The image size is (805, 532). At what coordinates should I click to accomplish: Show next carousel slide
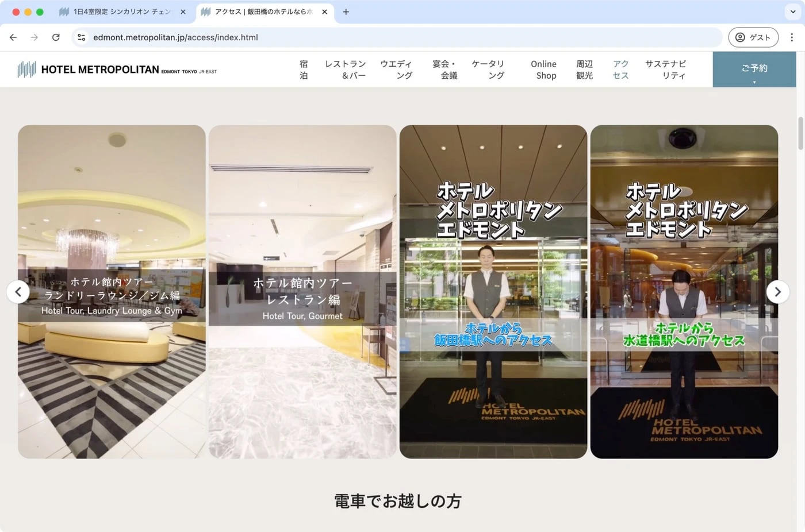(778, 292)
